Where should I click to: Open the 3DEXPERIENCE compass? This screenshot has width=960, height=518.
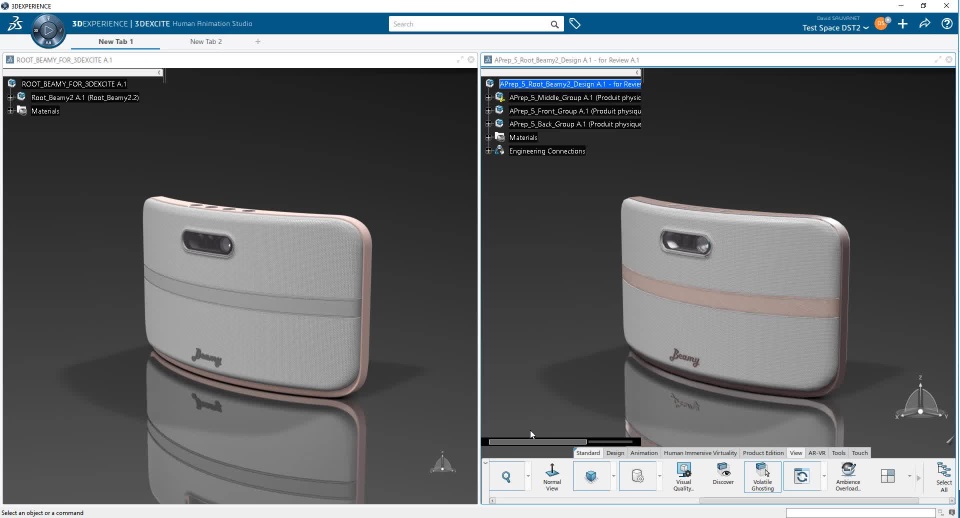48,30
